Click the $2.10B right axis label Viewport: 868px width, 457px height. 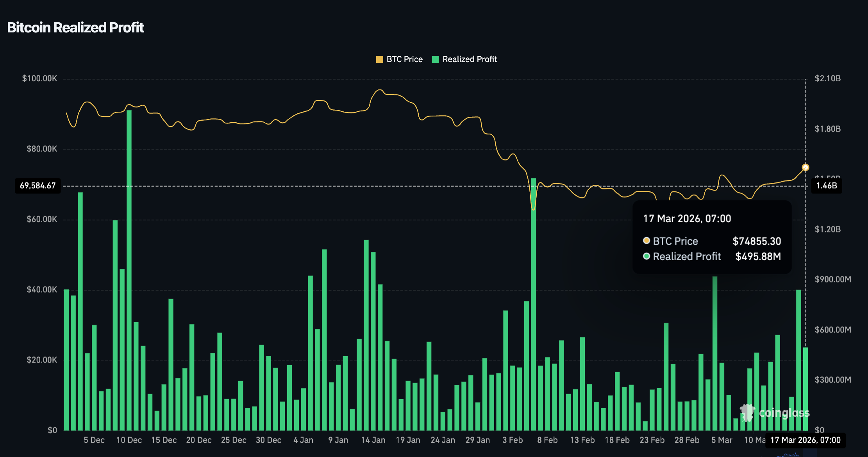click(x=827, y=79)
